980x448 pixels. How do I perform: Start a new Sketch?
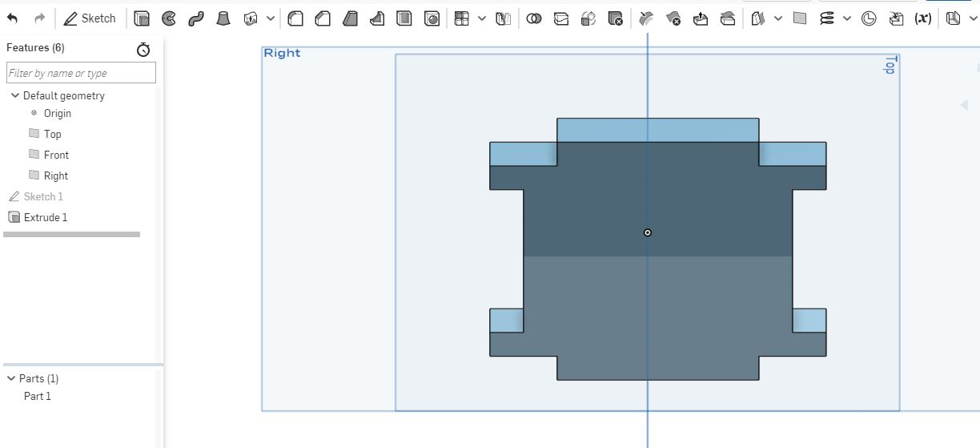(x=90, y=18)
